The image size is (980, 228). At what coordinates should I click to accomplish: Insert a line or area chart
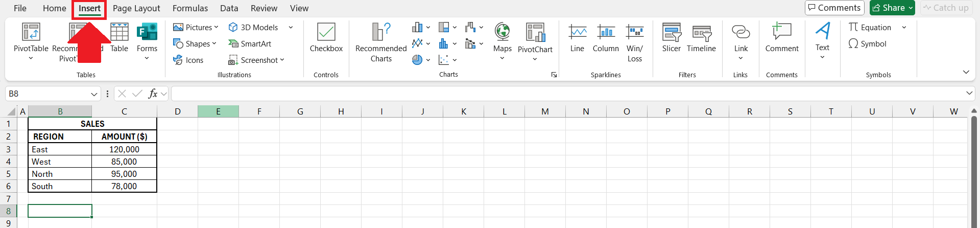pos(418,44)
